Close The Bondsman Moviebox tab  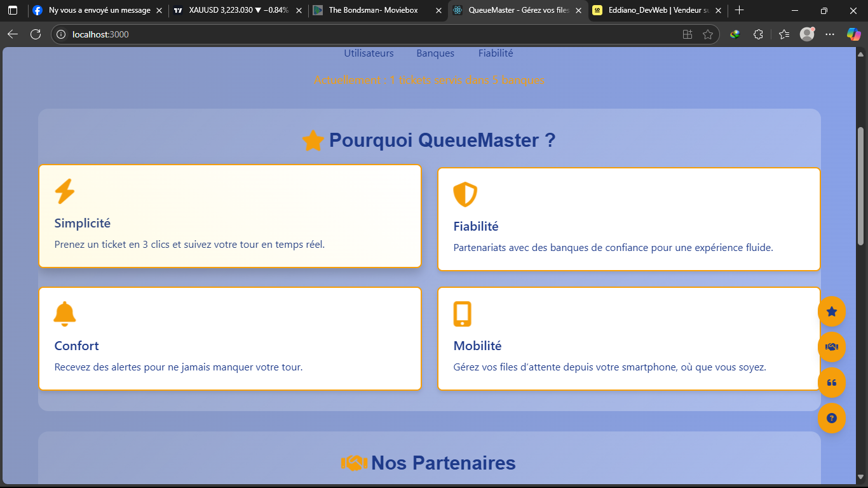tap(438, 10)
